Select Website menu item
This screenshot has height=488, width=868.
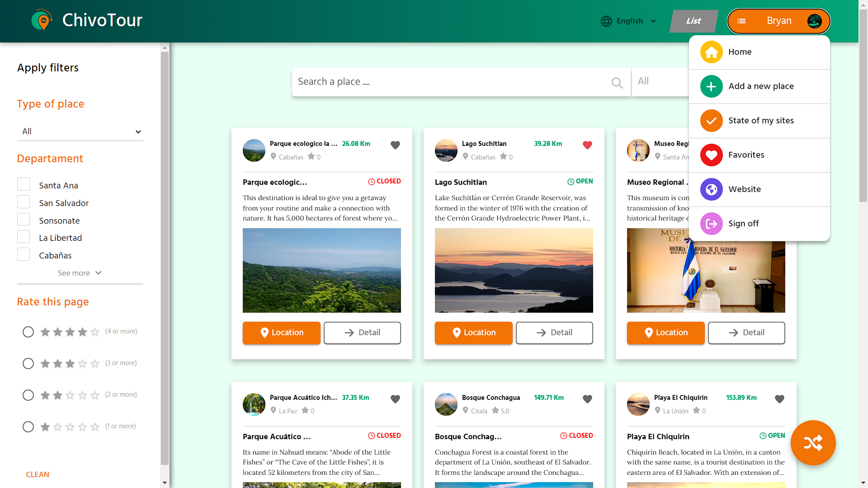pos(759,189)
